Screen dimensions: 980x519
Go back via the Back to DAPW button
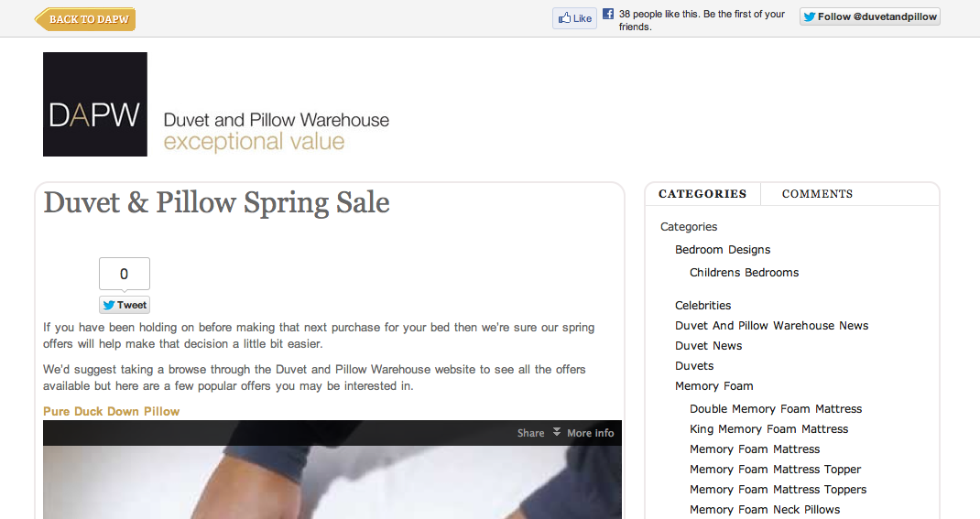pos(85,19)
